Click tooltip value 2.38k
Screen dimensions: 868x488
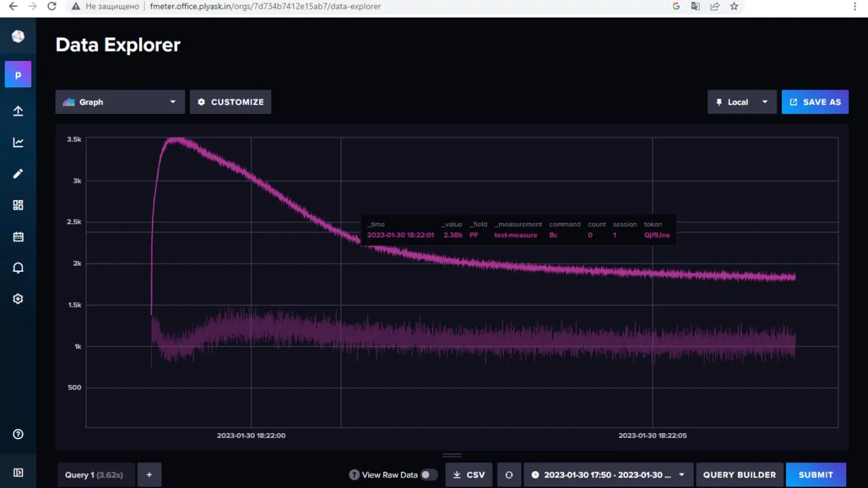[x=452, y=235]
